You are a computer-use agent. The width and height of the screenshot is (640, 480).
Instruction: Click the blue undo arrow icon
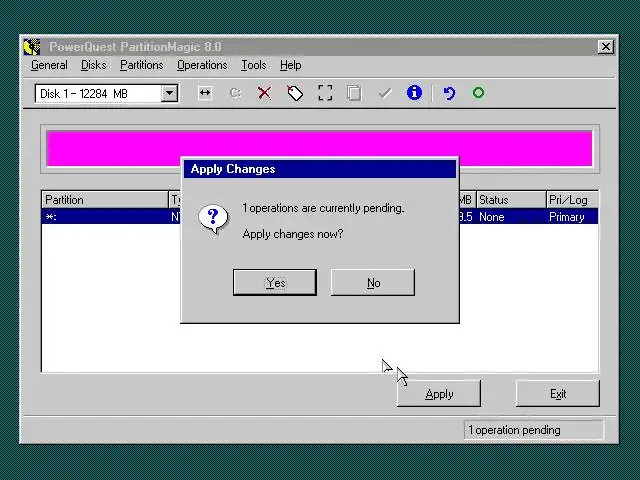pos(449,93)
